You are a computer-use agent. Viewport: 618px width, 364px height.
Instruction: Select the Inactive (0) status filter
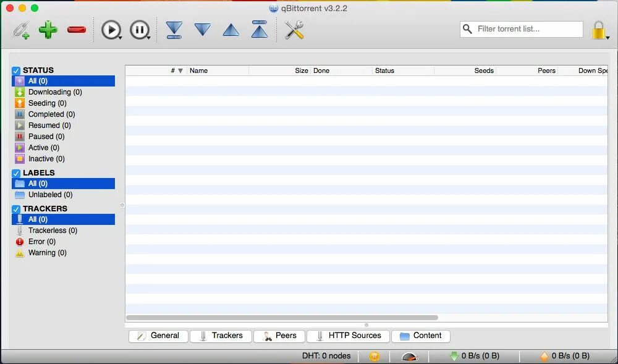[64, 159]
